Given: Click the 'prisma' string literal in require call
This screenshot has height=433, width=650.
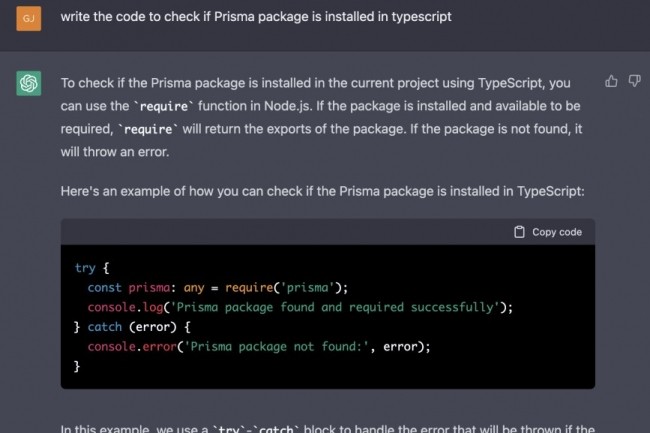Looking at the screenshot, I should click(308, 288).
